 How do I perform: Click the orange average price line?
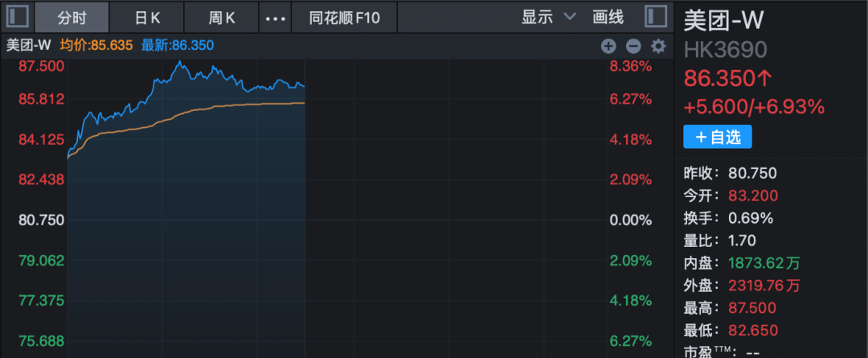point(186,112)
